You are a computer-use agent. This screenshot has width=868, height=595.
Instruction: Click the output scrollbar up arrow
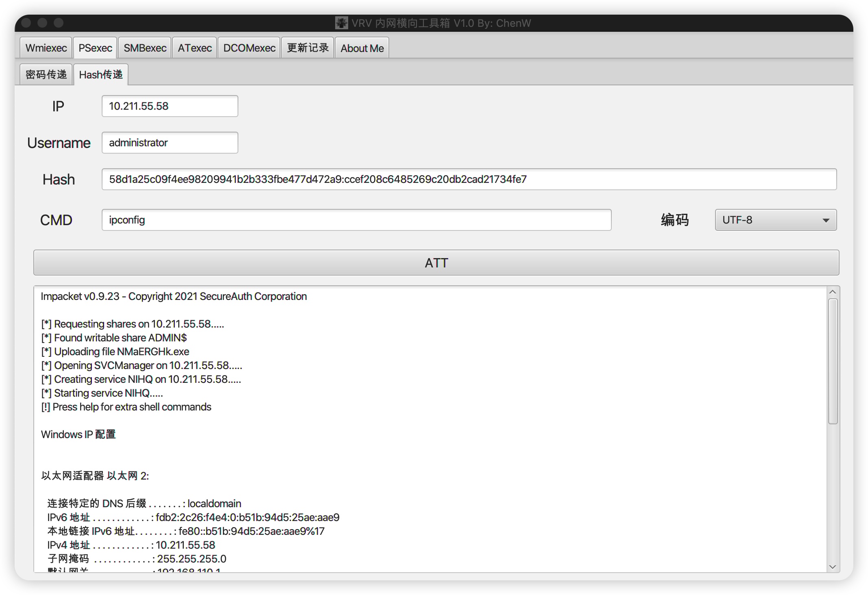click(833, 292)
